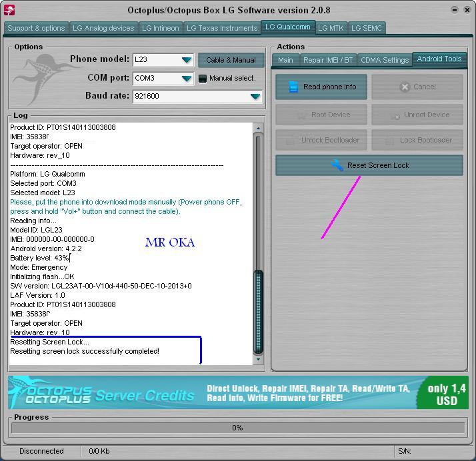Click the X icon on Cancel
Image resolution: width=476 pixels, height=461 pixels.
[x=405, y=87]
